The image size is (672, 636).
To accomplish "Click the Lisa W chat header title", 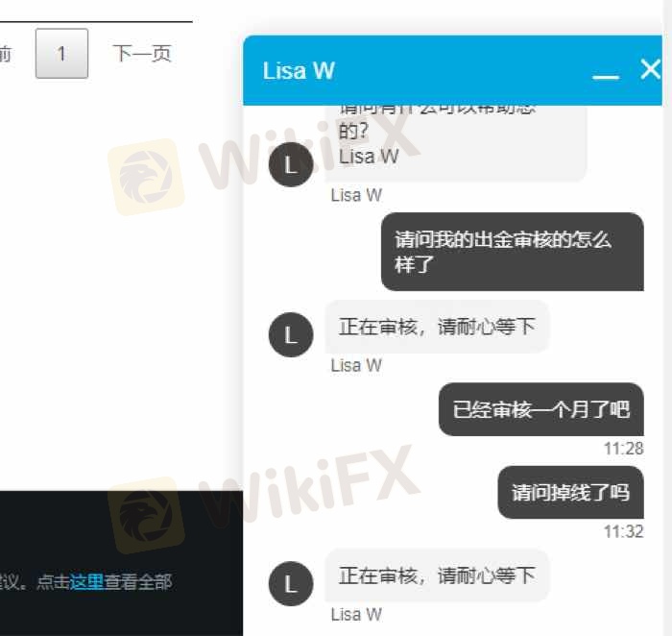I will (x=299, y=71).
